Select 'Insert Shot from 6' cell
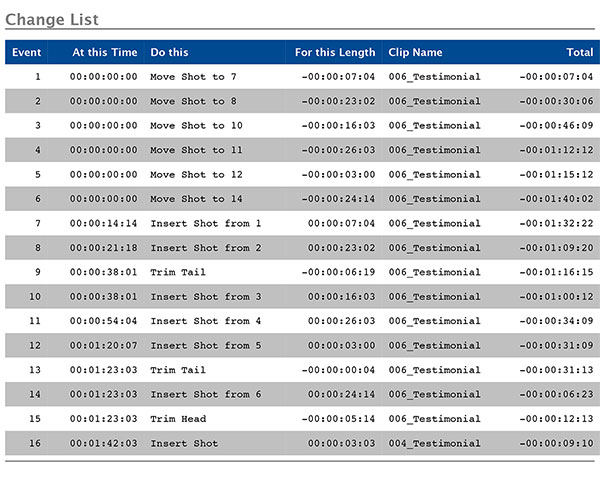The height and width of the screenshot is (494, 600). pos(206,395)
